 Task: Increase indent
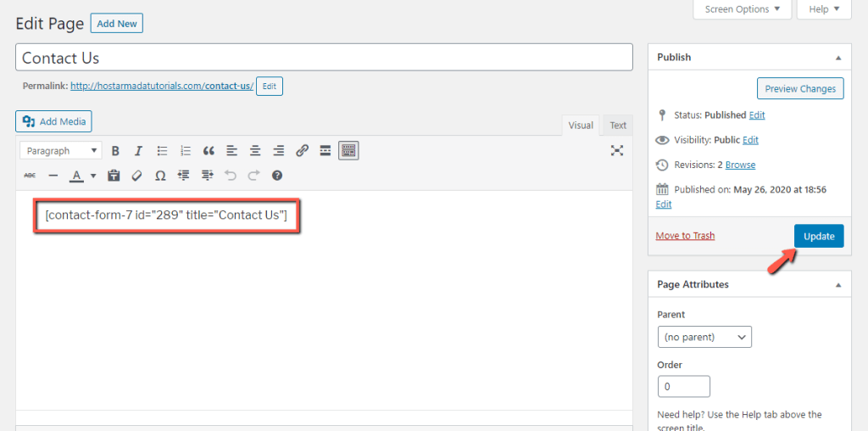coord(207,176)
